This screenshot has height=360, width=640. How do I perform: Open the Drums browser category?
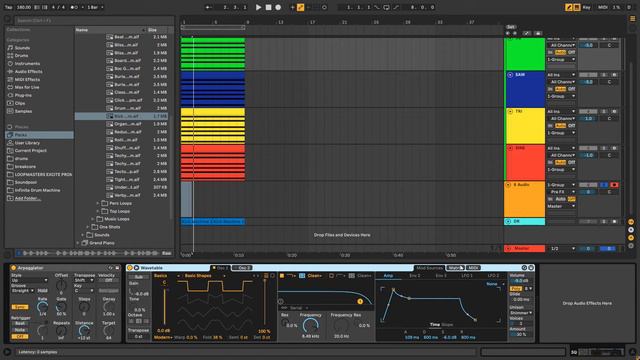point(21,56)
